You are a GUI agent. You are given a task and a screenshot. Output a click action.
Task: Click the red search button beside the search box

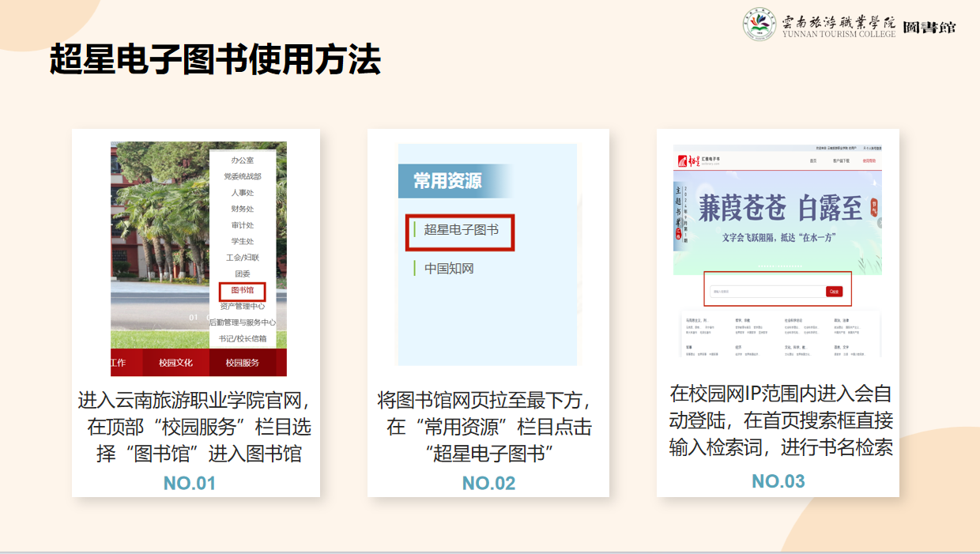(834, 292)
